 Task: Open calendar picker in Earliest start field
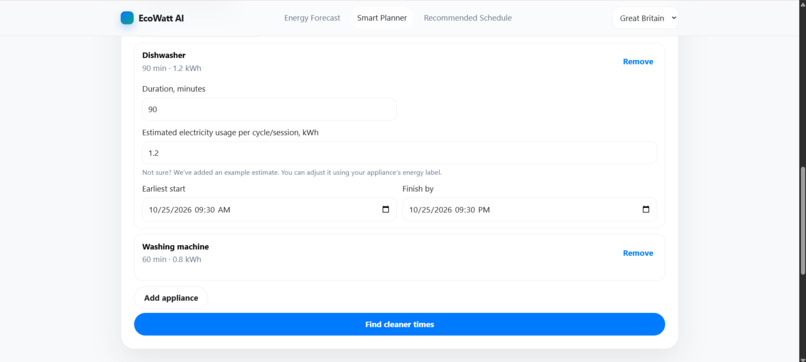tap(386, 210)
